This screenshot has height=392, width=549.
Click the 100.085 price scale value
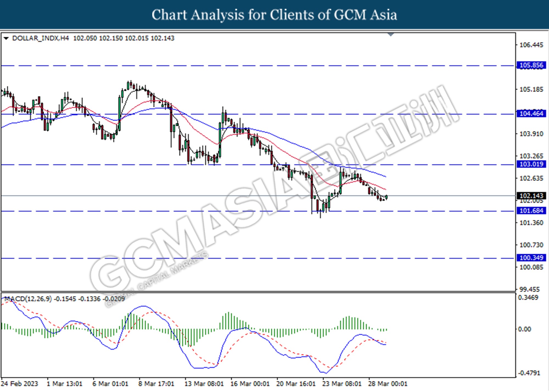531,267
